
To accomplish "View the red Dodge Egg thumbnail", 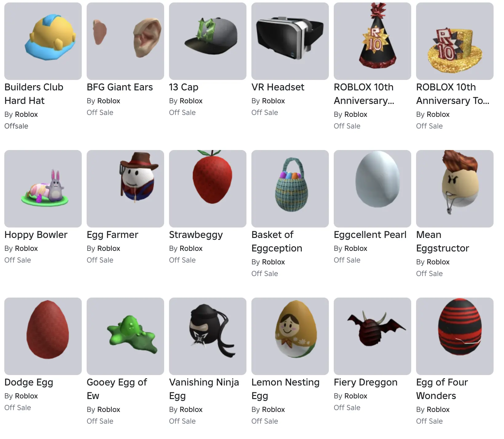I will pyautogui.click(x=43, y=336).
